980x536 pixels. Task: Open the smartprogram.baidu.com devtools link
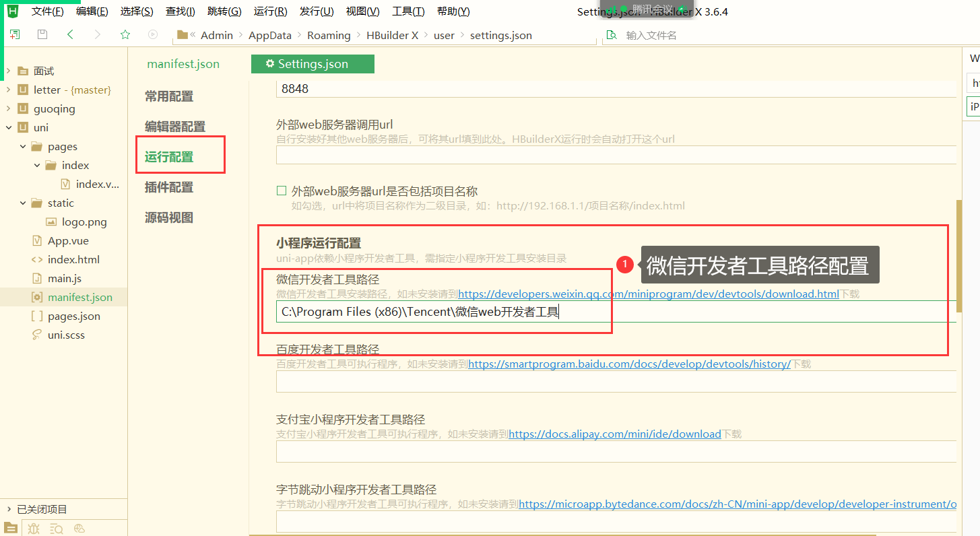(x=629, y=364)
